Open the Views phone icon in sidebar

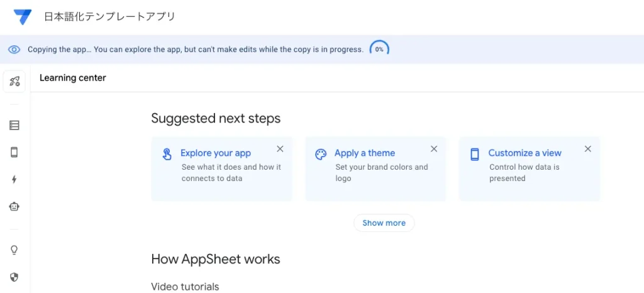[x=14, y=152]
